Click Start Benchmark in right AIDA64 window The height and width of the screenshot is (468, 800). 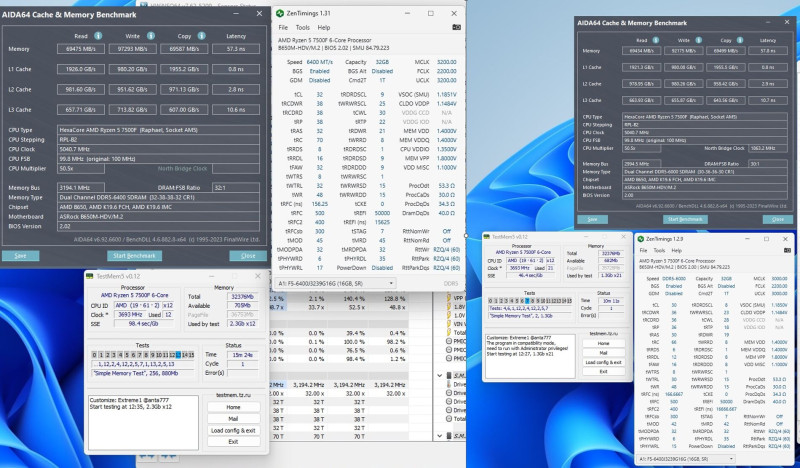coord(685,219)
